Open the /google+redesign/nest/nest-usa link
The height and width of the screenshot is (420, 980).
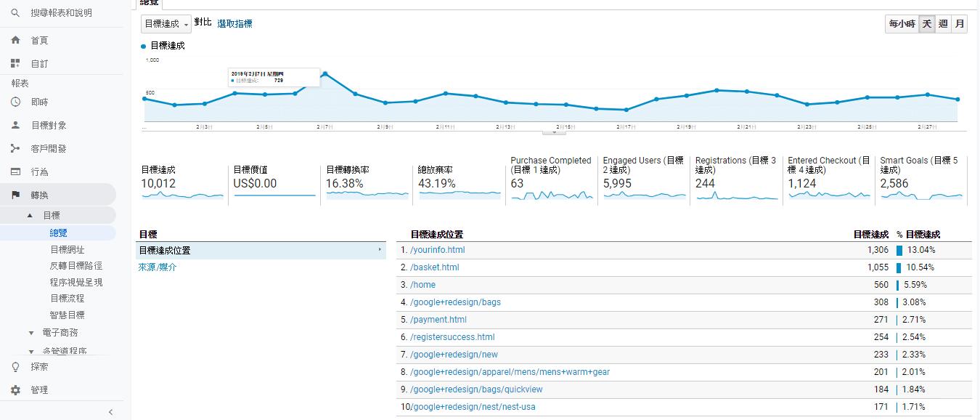(473, 407)
